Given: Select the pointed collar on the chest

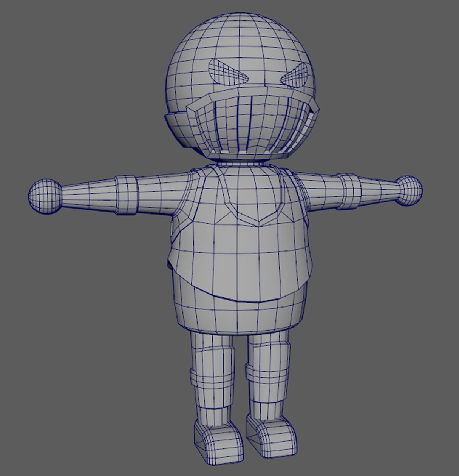Looking at the screenshot, I should [252, 196].
